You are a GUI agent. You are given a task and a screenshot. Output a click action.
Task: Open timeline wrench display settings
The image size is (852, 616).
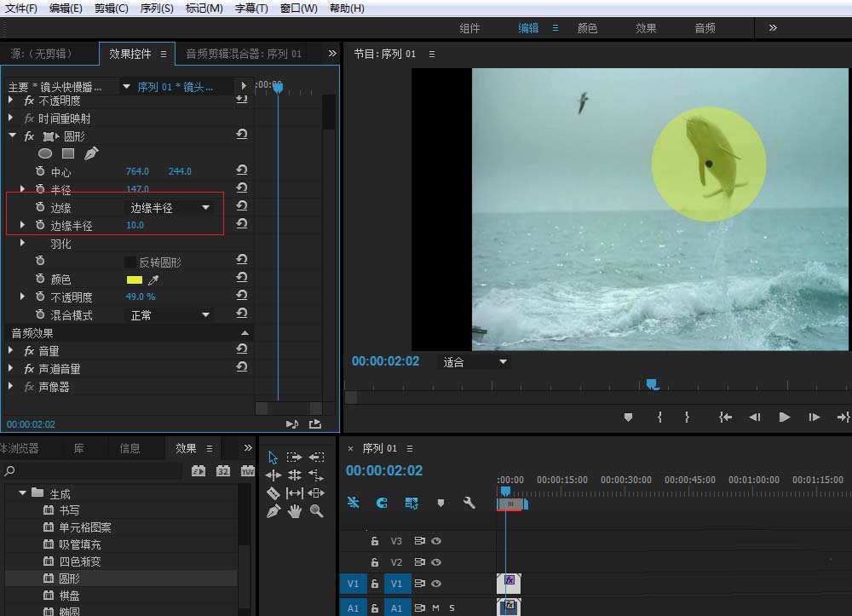click(469, 503)
